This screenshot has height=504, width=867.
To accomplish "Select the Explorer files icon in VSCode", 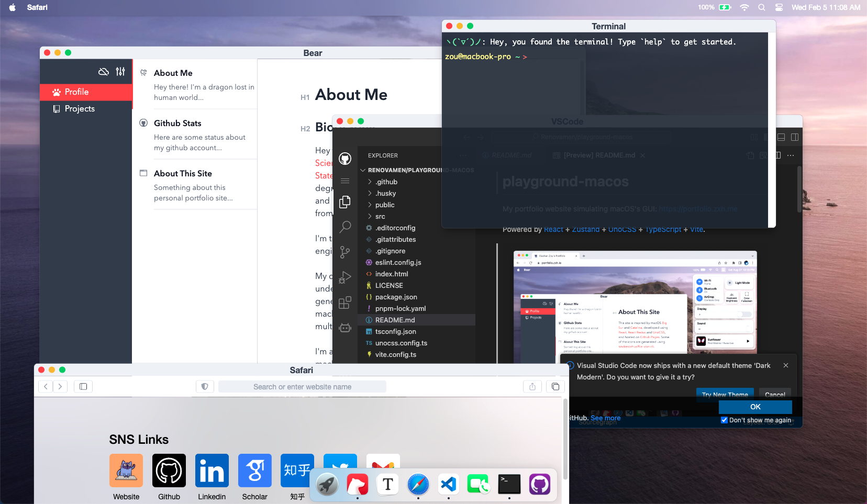I will coord(345,202).
